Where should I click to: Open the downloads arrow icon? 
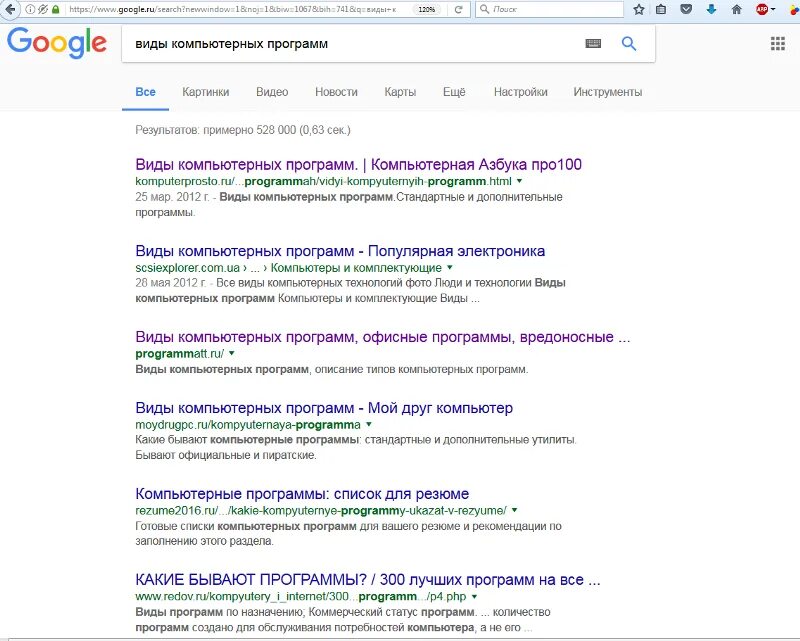711,9
